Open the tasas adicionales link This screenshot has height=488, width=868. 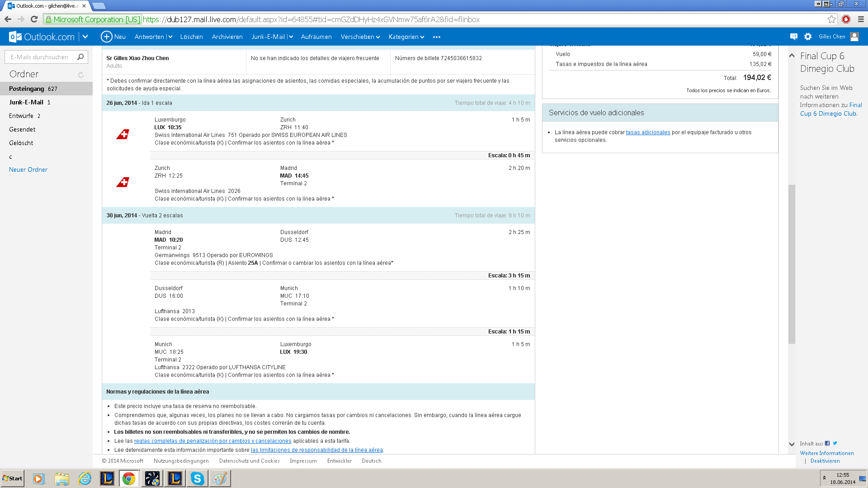[648, 132]
